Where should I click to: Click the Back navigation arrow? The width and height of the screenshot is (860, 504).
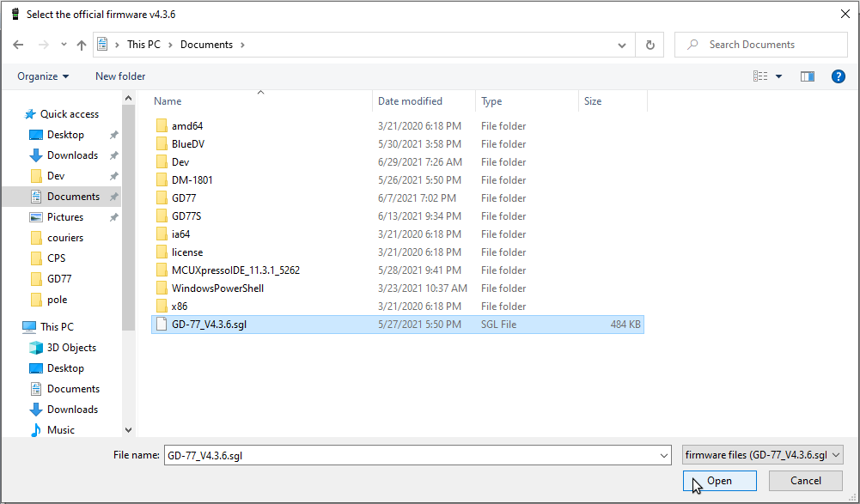pyautogui.click(x=18, y=45)
